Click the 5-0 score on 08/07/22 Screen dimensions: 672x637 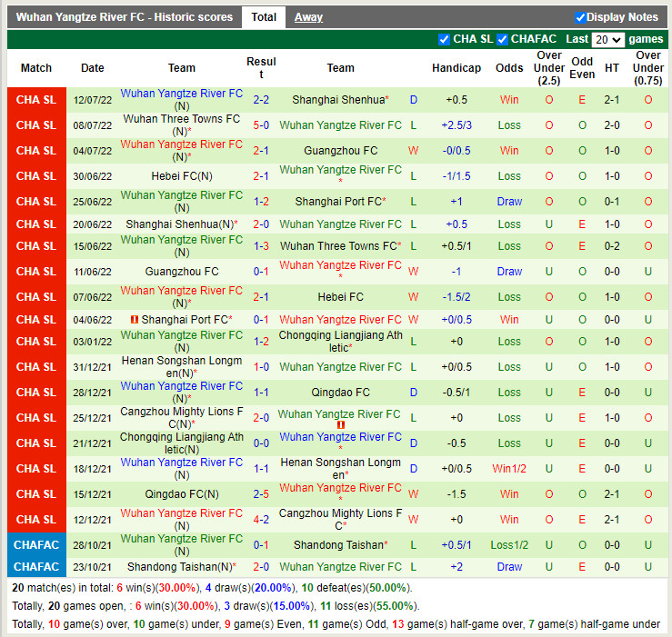[x=261, y=125]
